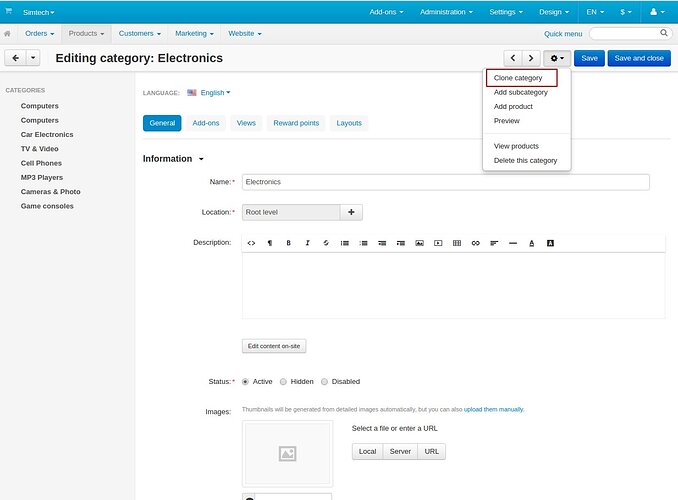Image resolution: width=678 pixels, height=500 pixels.
Task: Collapse the Information section
Action: click(x=173, y=159)
